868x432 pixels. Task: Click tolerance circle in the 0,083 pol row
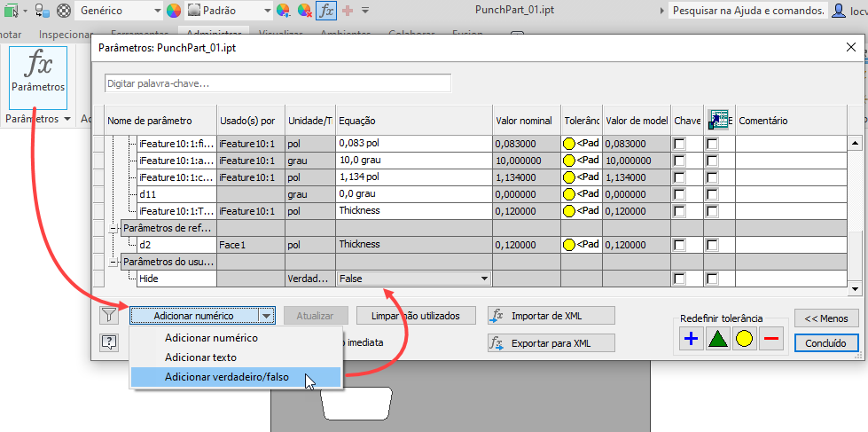point(569,144)
